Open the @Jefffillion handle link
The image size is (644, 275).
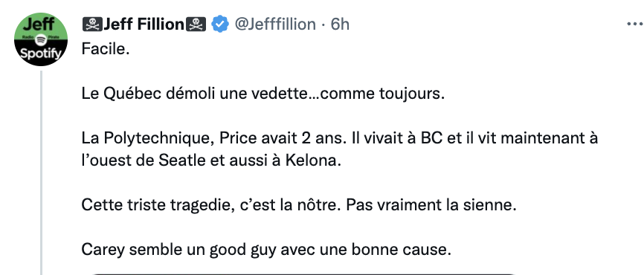275,25
